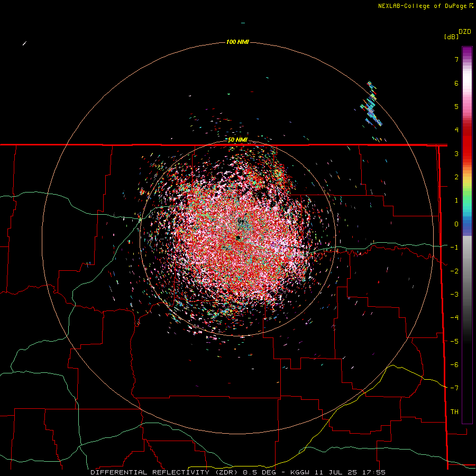Click the color scale value 2
This screenshot has width=476, height=476.
pyautogui.click(x=456, y=177)
